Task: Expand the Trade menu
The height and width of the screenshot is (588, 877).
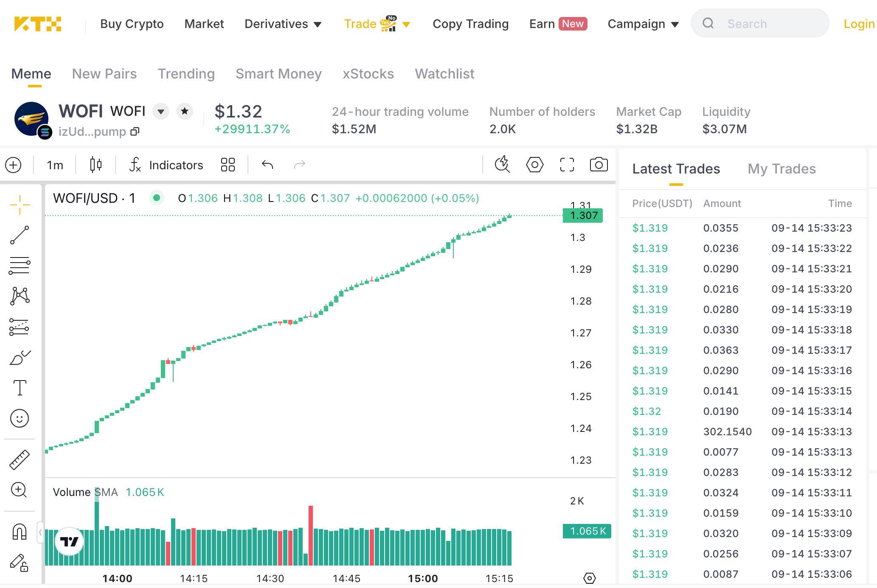Action: coord(377,24)
